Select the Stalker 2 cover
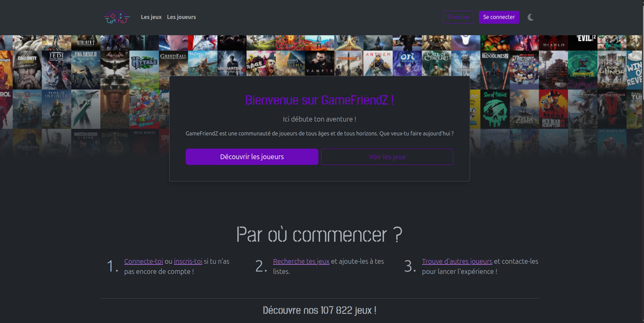Viewport: 644px width, 323px height. pos(86,43)
